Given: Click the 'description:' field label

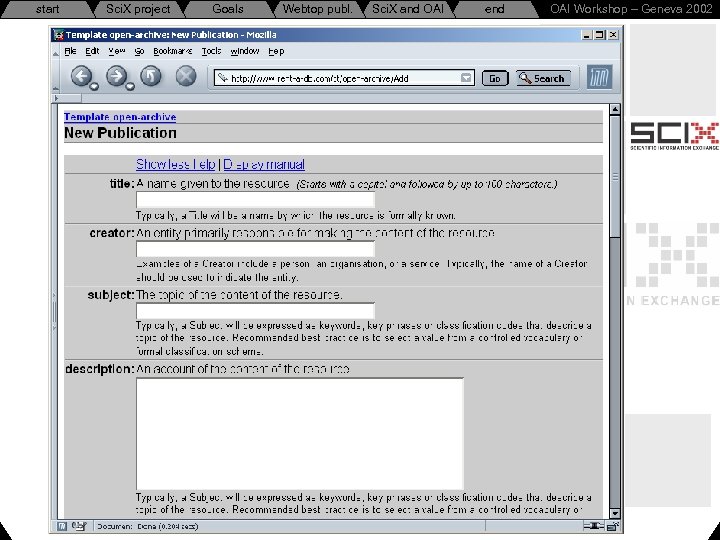Looking at the screenshot, I should [x=100, y=369].
